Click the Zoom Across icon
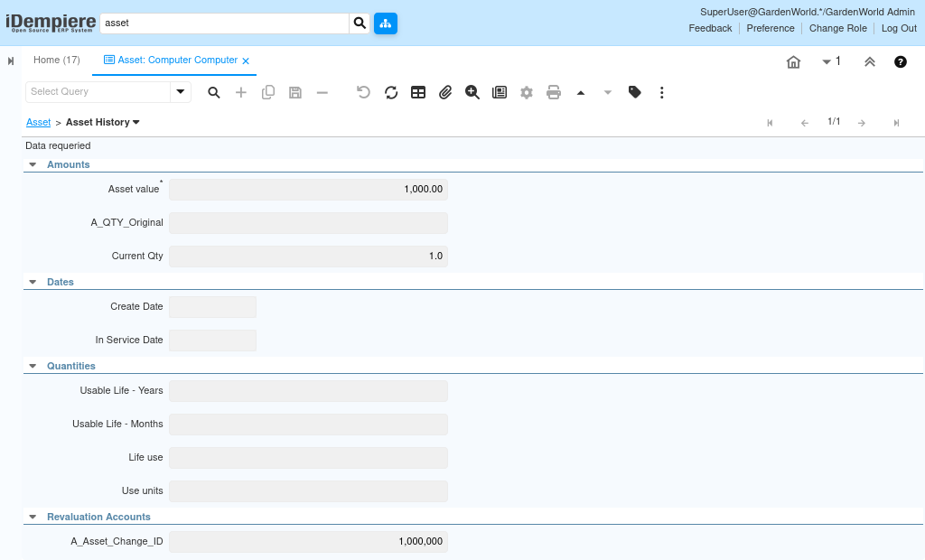This screenshot has height=560, width=925. click(x=472, y=92)
